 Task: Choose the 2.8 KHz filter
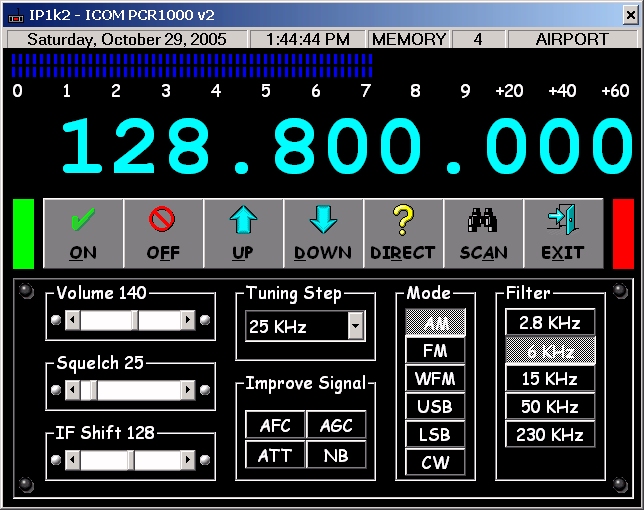click(x=550, y=322)
